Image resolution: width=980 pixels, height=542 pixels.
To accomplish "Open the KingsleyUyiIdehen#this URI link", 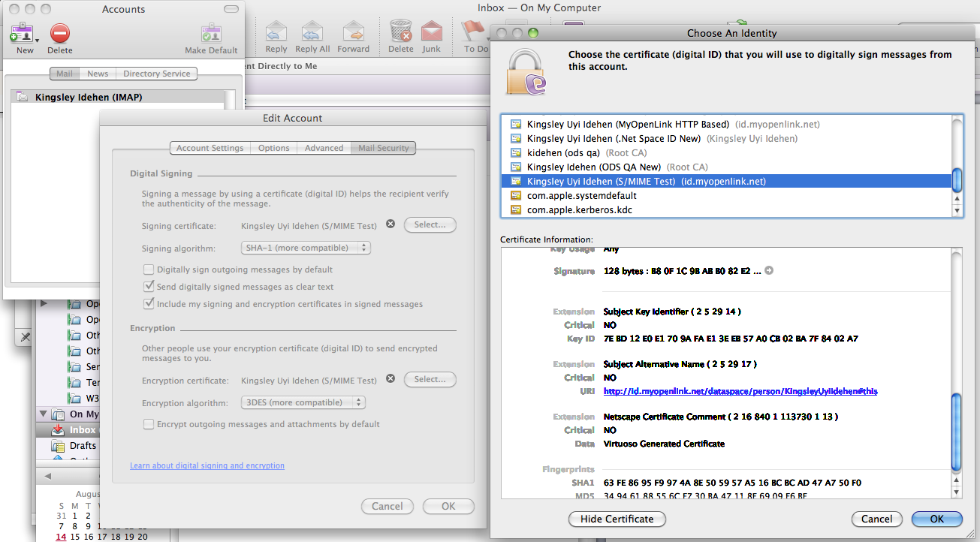I will point(740,391).
